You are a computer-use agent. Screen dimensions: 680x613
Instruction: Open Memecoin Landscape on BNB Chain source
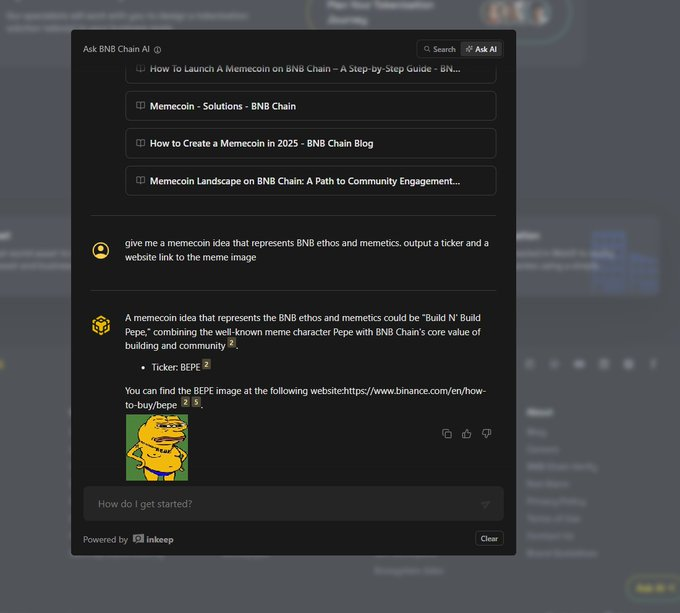click(311, 181)
